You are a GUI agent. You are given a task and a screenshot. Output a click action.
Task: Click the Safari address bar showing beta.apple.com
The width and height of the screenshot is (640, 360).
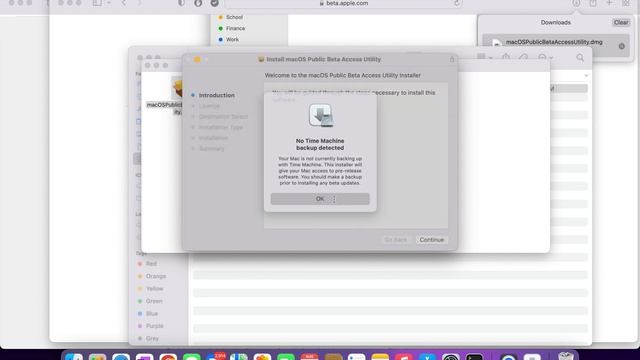(x=343, y=3)
